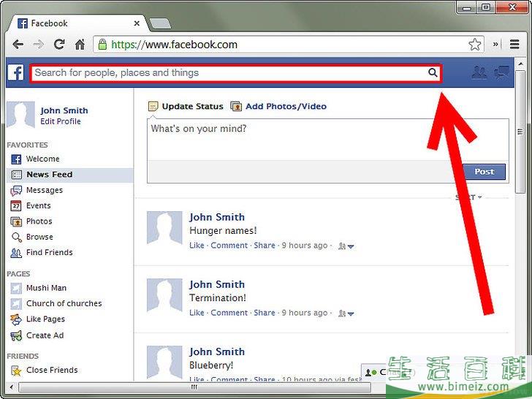
Task: Open audience dropdown on Termination post
Action: tap(346, 313)
